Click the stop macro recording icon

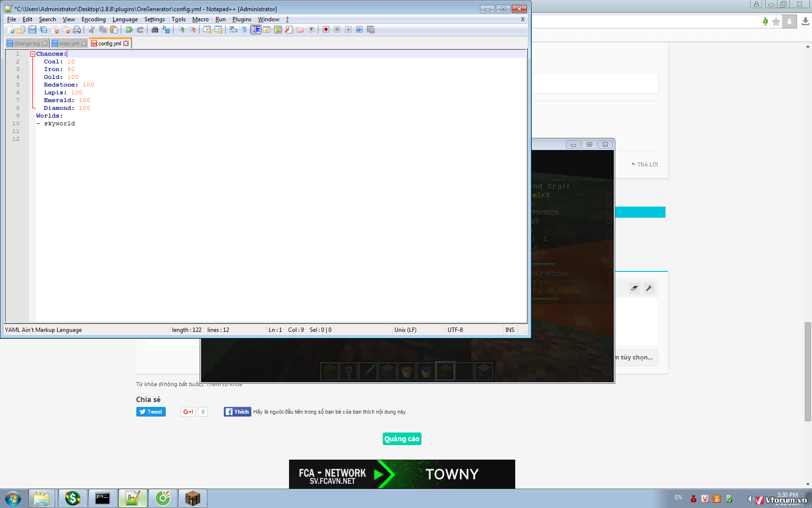[x=337, y=30]
